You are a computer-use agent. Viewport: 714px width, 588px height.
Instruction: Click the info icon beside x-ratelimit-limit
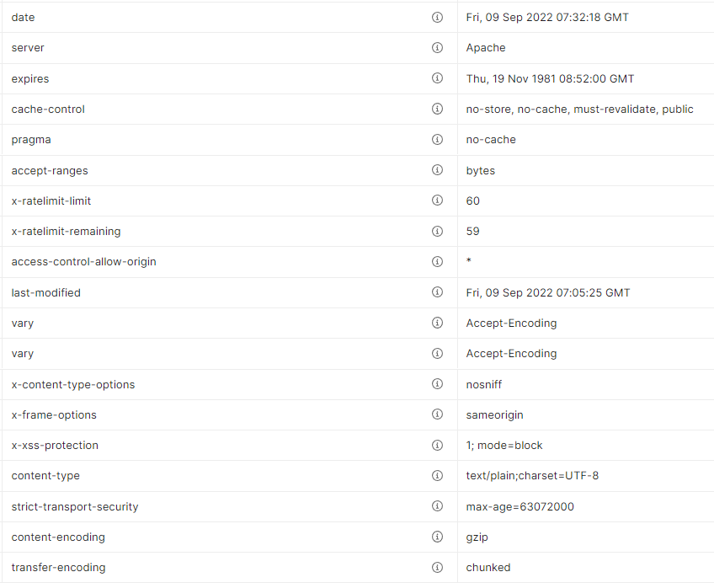click(x=437, y=200)
